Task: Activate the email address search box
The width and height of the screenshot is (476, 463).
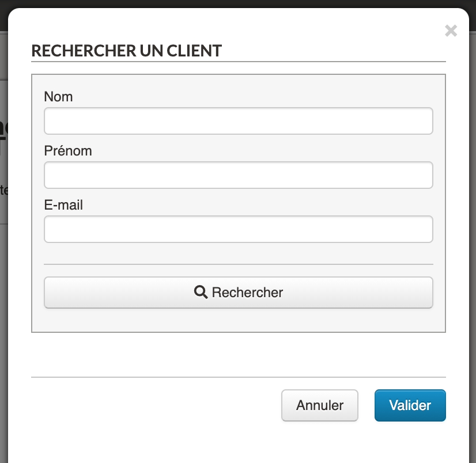Action: click(x=238, y=229)
